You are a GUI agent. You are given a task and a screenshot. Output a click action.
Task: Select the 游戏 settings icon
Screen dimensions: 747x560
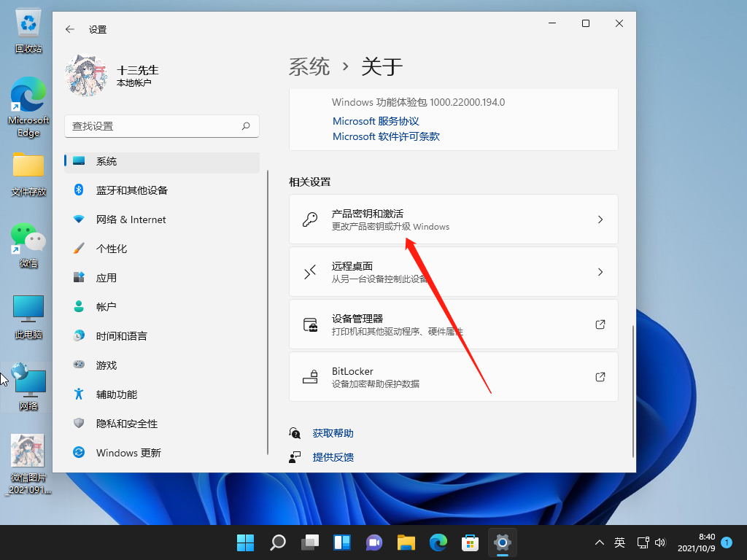[x=80, y=365]
